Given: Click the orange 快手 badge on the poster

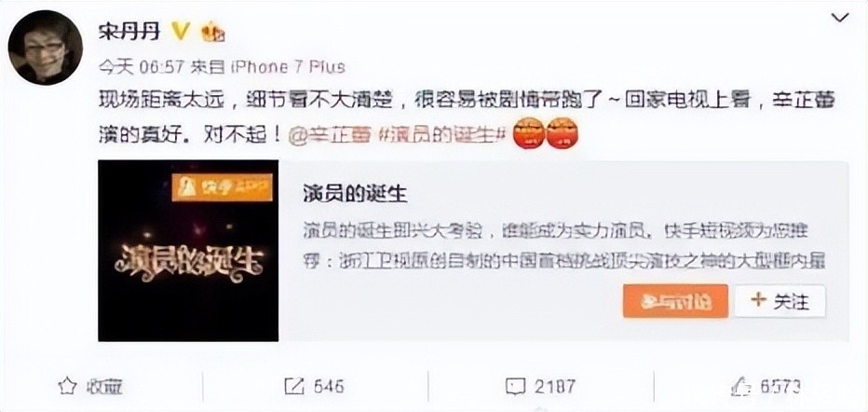Looking at the screenshot, I should [222, 186].
